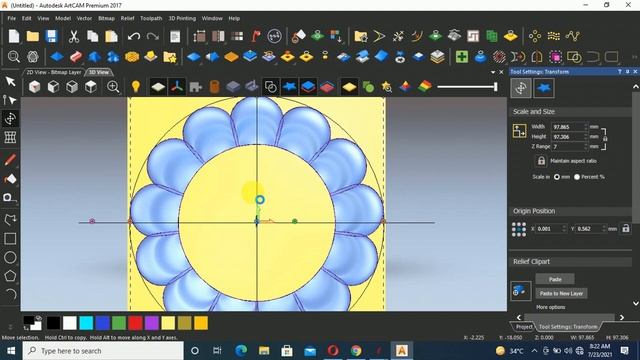
Task: Select the cyan color swatch
Action: (x=86, y=323)
